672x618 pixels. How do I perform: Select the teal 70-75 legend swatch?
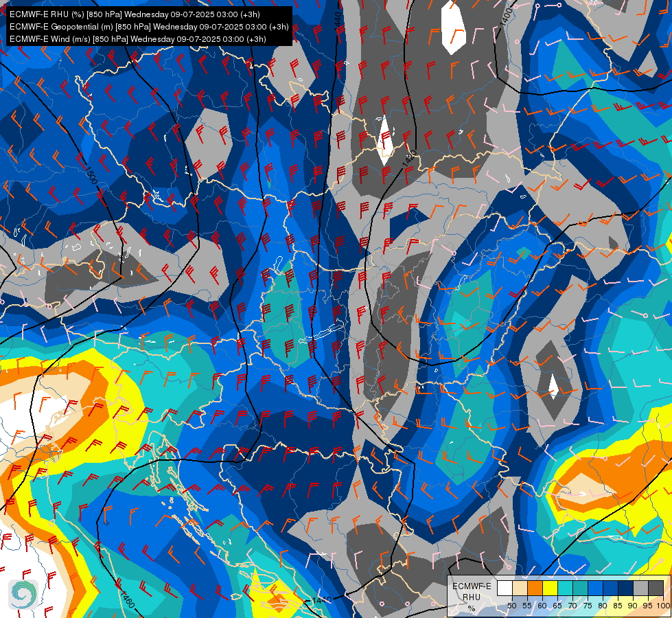tap(580, 588)
